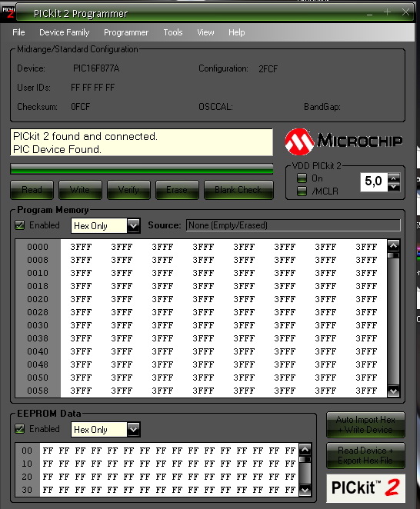Click program memory address 0040
Screen dimensions: 420x509
pyautogui.click(x=38, y=351)
